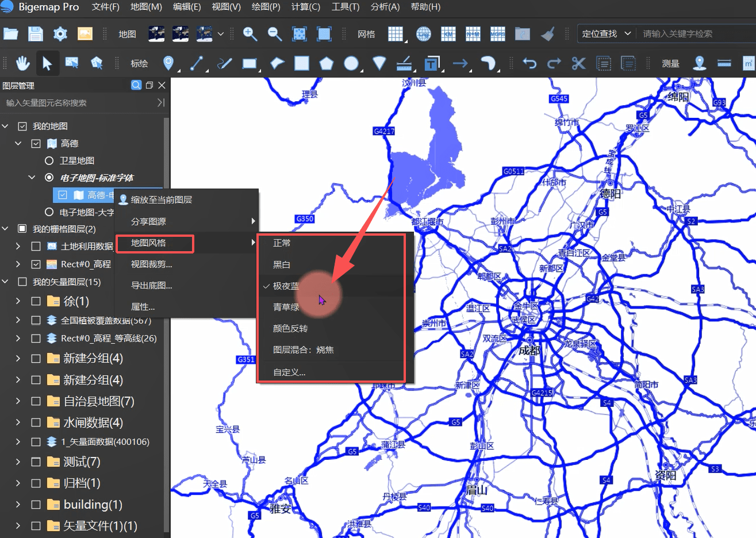756x538 pixels.
Task: Check the 土地利用数据 layer checkbox
Action: coord(36,246)
